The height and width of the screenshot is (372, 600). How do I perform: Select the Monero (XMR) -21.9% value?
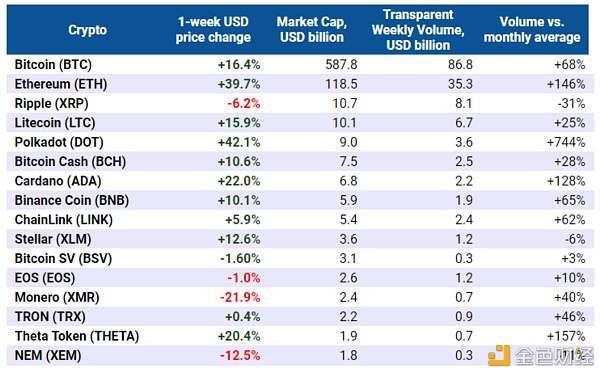[x=240, y=297]
